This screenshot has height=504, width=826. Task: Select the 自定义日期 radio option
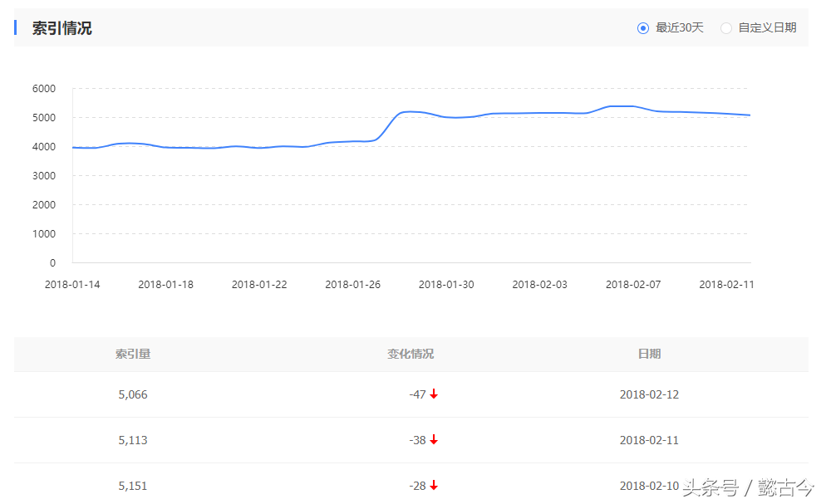click(726, 28)
